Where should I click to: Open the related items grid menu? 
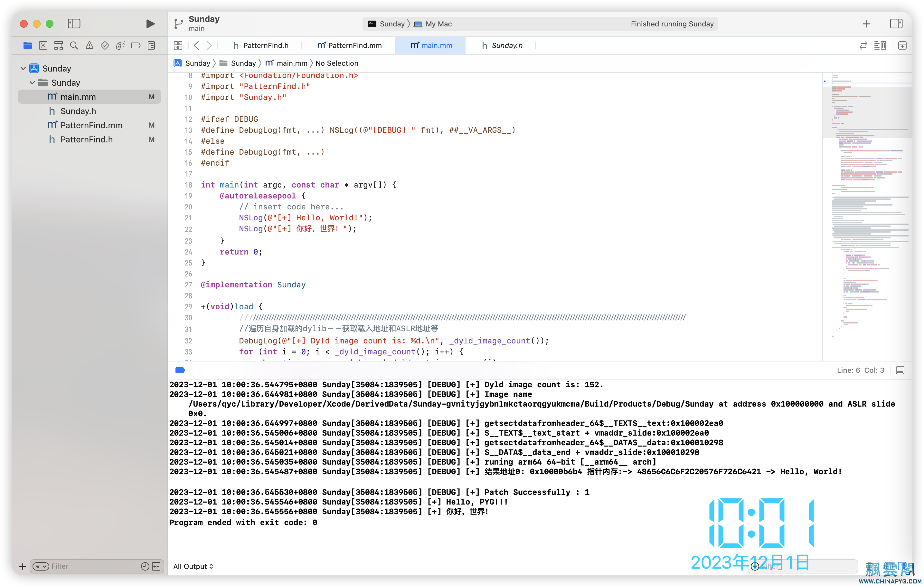click(x=178, y=45)
